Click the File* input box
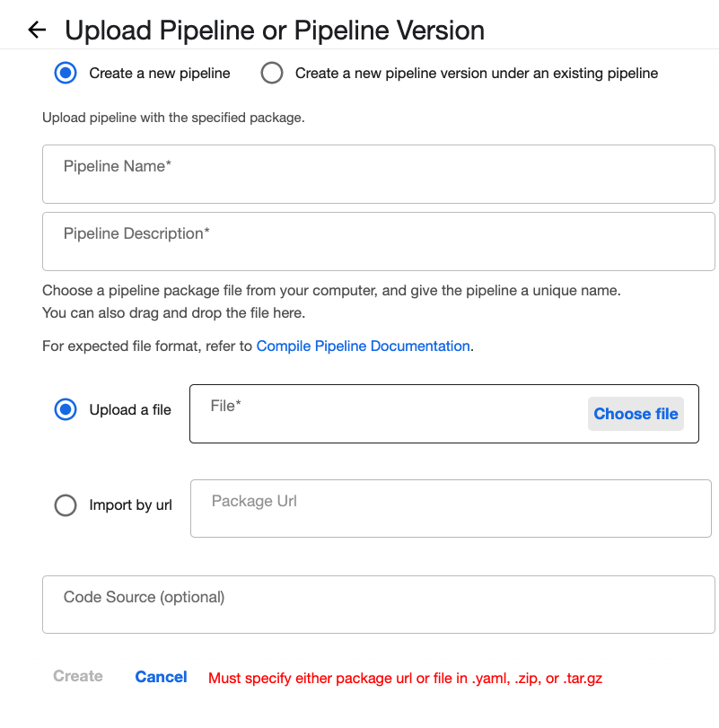Image resolution: width=719 pixels, height=728 pixels. (x=386, y=414)
